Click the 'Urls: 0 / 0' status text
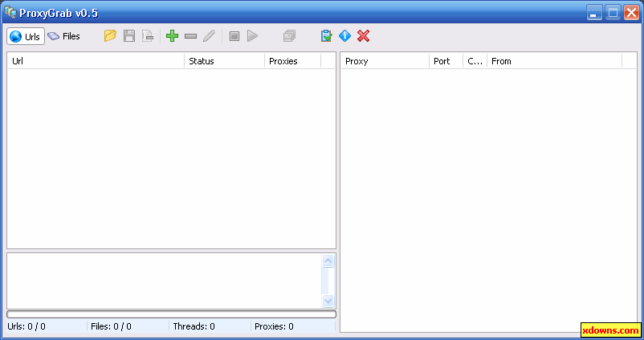 pyautogui.click(x=26, y=326)
